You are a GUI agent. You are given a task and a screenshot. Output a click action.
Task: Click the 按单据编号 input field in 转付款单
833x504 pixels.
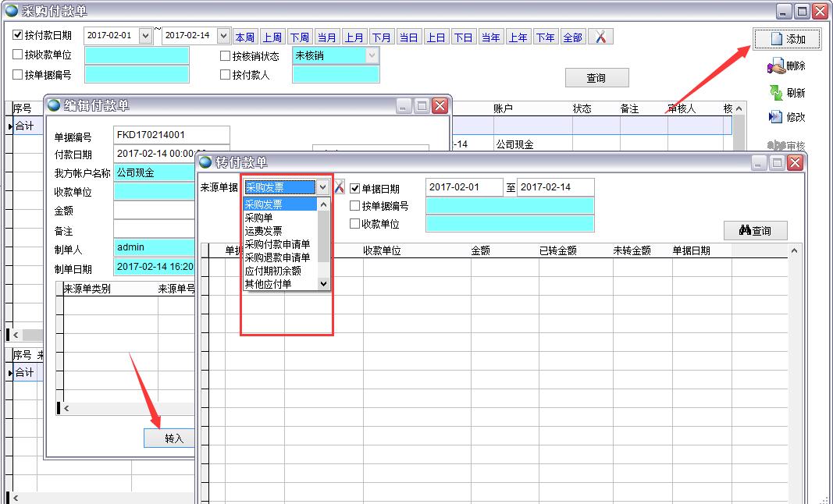coord(509,206)
